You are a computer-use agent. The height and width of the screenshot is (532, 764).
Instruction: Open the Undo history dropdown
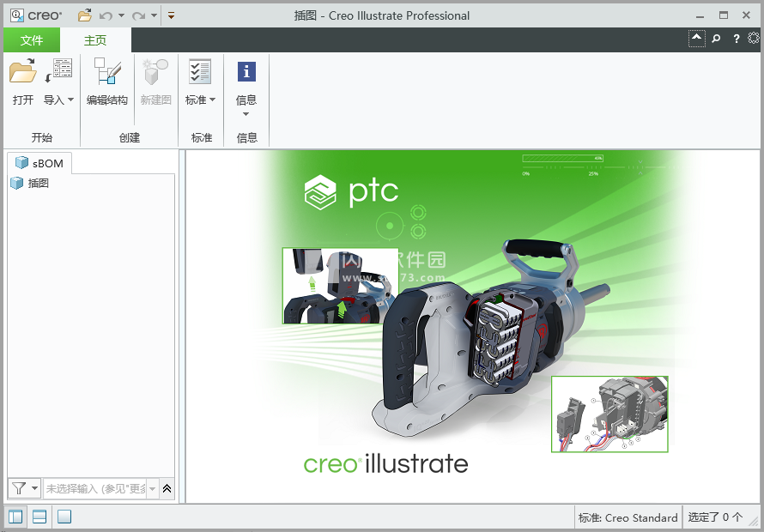[x=121, y=15]
